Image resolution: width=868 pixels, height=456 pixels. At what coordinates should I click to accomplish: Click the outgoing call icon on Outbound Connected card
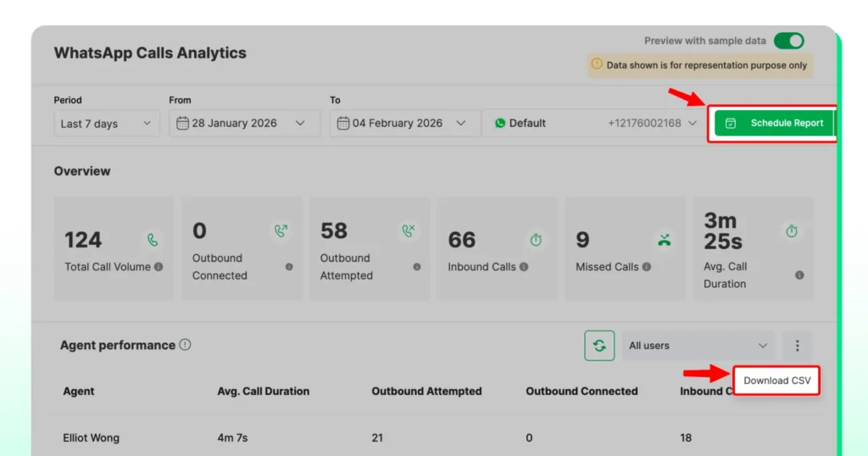pos(281,231)
